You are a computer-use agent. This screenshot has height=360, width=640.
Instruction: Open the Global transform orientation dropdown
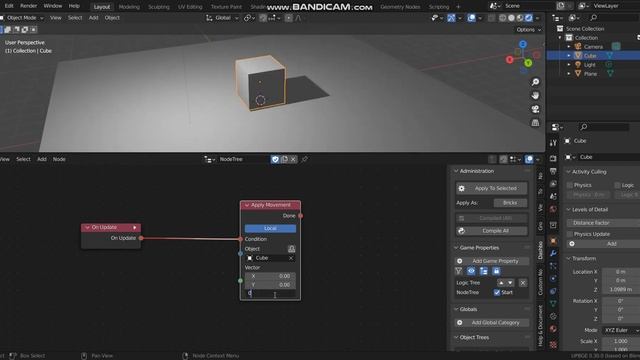click(222, 18)
